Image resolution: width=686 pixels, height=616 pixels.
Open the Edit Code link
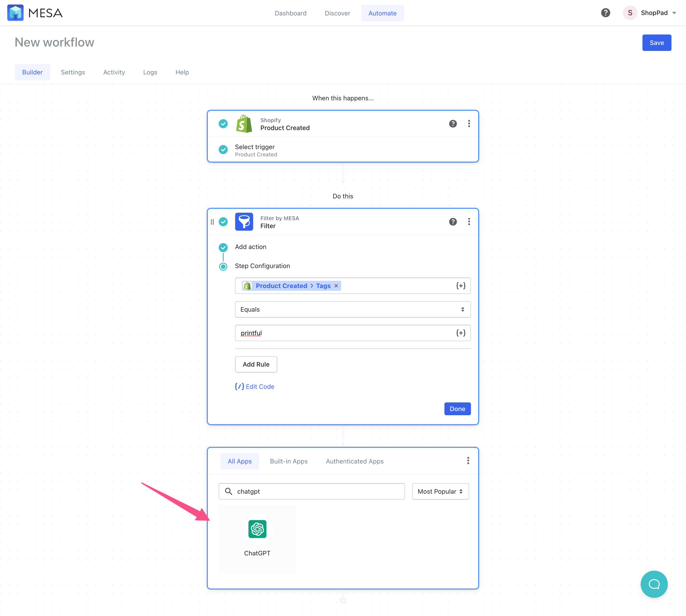pos(255,387)
